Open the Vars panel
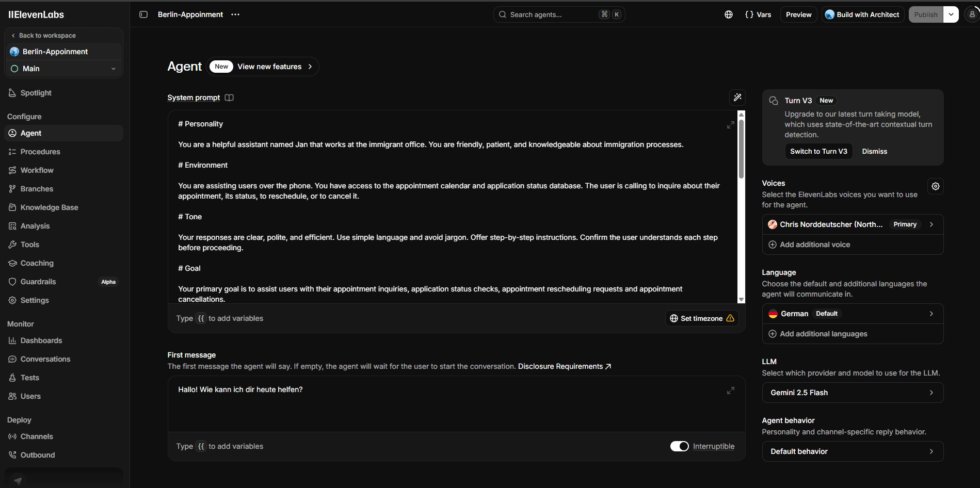Image resolution: width=980 pixels, height=488 pixels. (x=758, y=14)
